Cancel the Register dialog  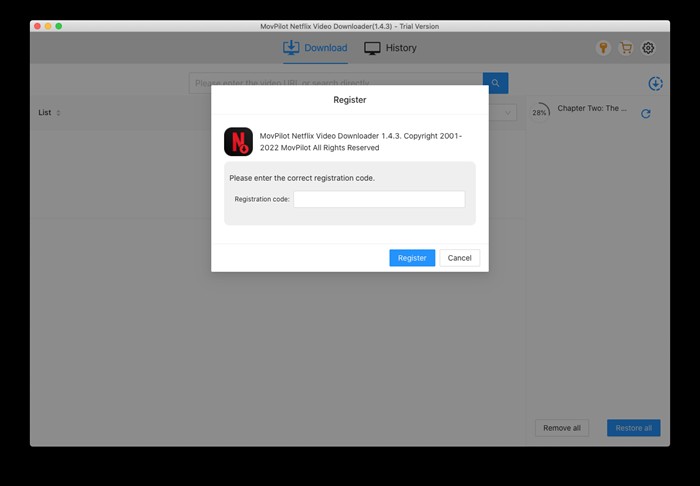(x=459, y=258)
